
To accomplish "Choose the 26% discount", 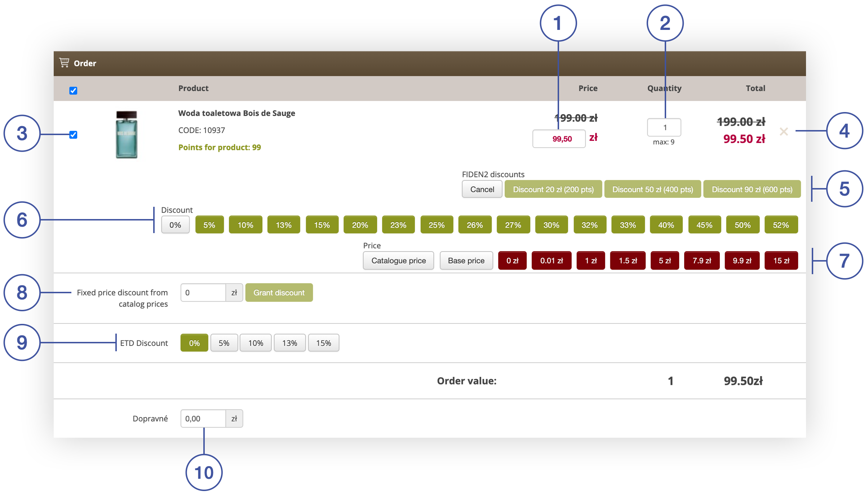I will (x=475, y=225).
